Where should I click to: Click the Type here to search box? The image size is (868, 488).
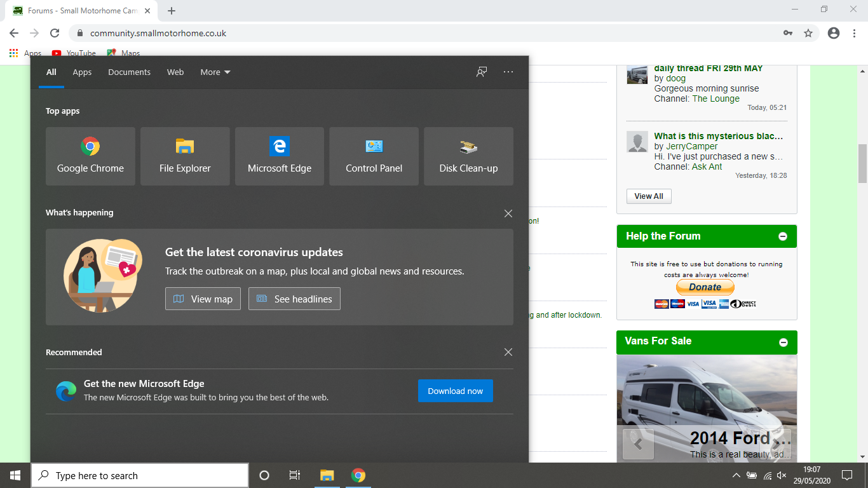tap(140, 475)
